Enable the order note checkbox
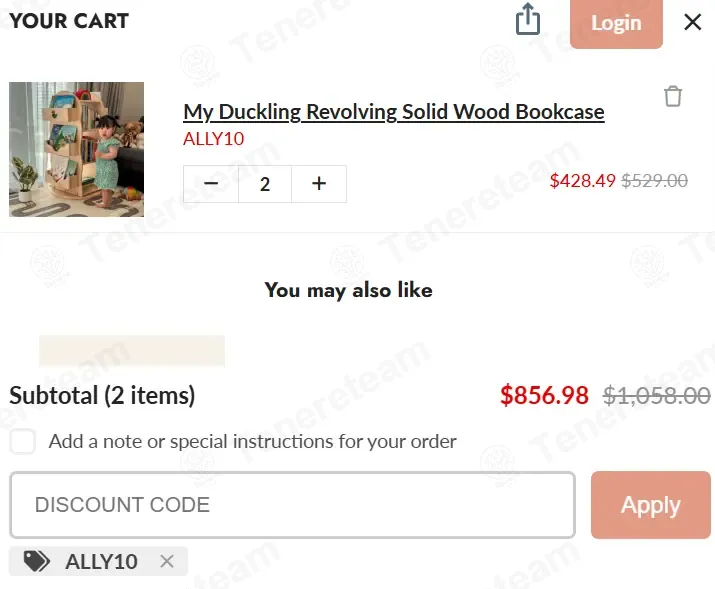 click(23, 441)
